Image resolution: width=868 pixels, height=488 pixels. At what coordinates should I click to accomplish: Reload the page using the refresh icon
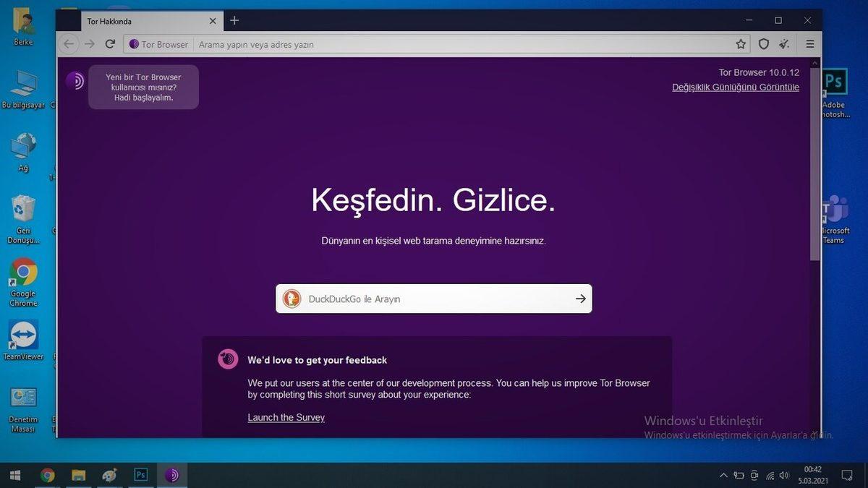tap(110, 44)
